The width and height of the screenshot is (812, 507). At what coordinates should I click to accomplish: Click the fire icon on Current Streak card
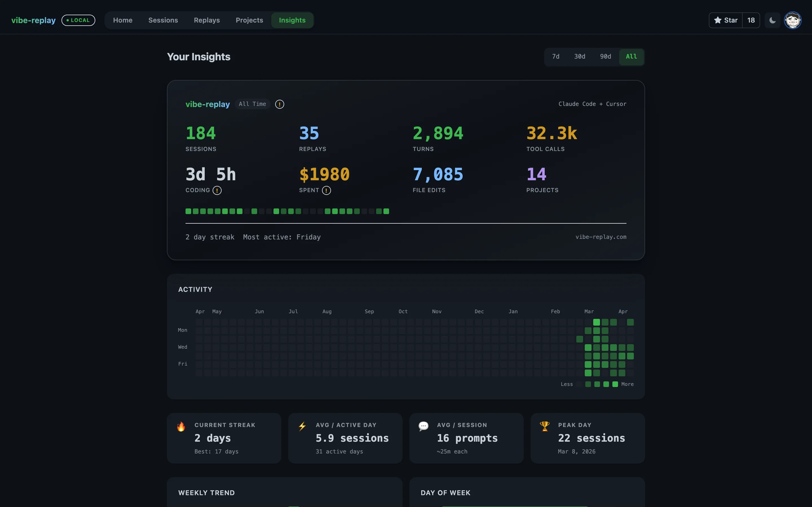181,426
